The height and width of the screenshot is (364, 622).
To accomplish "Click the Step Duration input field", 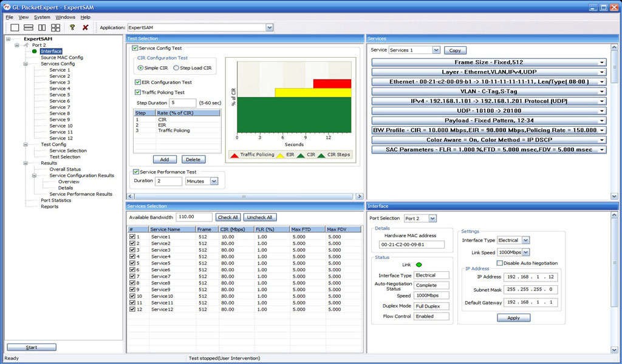I will [182, 103].
